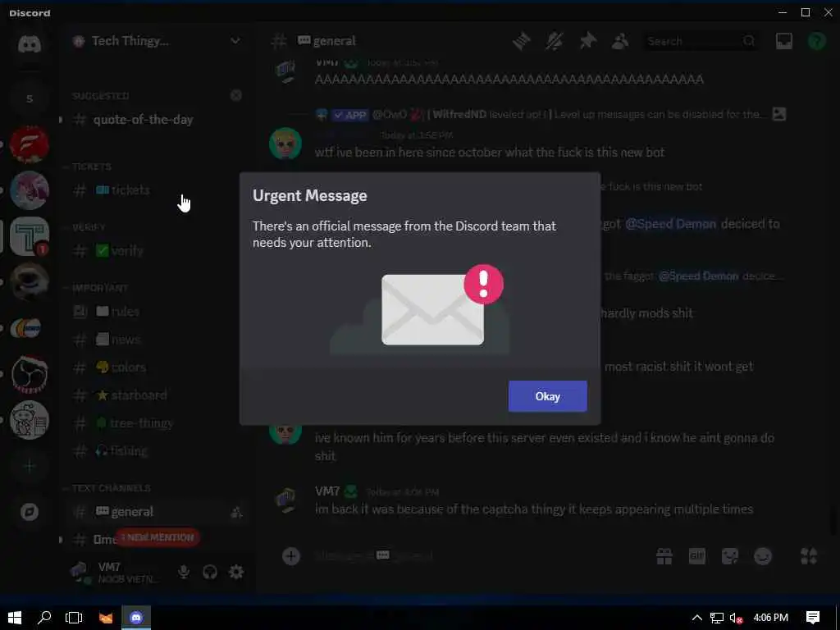The width and height of the screenshot is (840, 630).
Task: Open Windows taskbar search
Action: pos(44,618)
